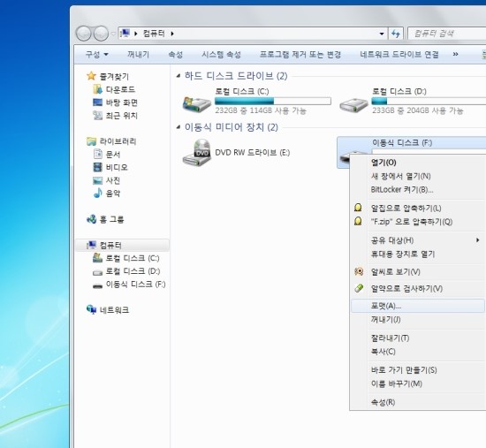Open the 다운로드 folder in sidebar

120,89
